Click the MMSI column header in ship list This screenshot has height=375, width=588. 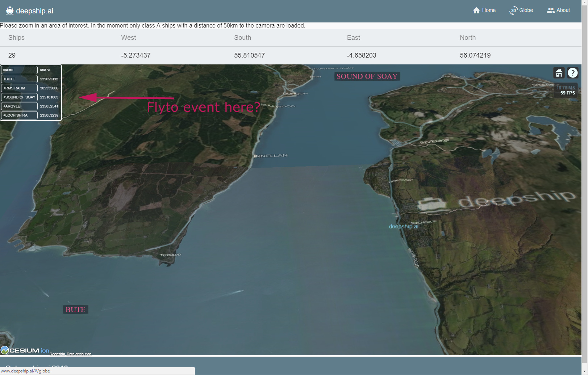click(45, 70)
